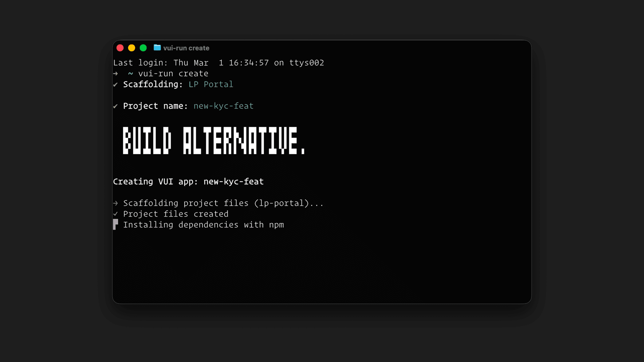Click the 'Creating VUI app: new-kyc-feat' line
This screenshot has width=644, height=362.
188,182
